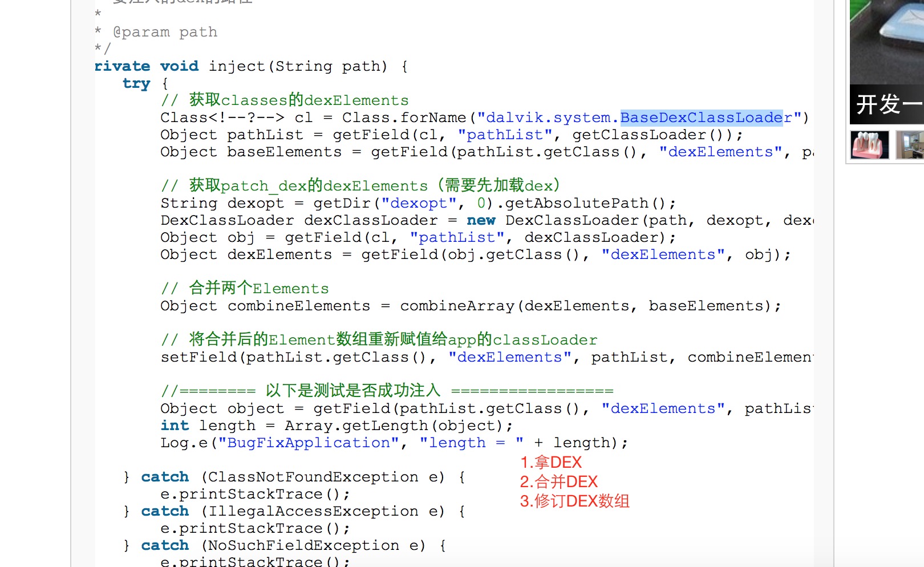Screen dimensions: 924x567
Task: Click the comment '合并两个Elements'
Action: click(x=245, y=289)
